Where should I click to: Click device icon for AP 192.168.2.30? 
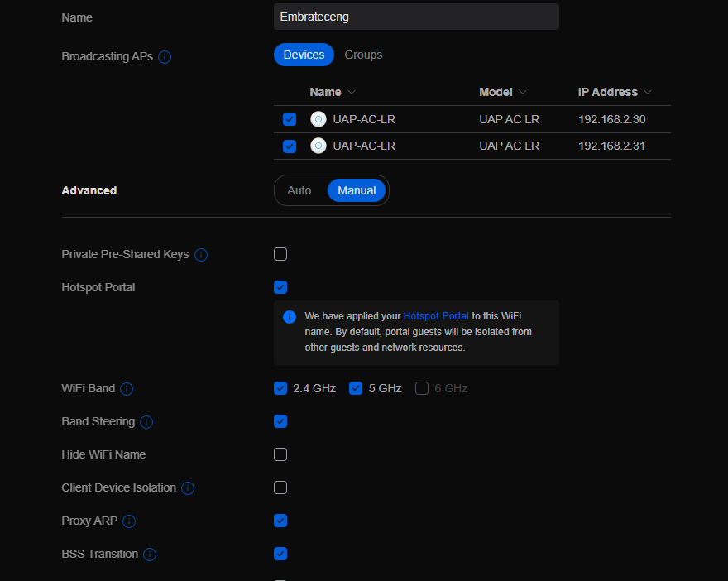click(318, 119)
